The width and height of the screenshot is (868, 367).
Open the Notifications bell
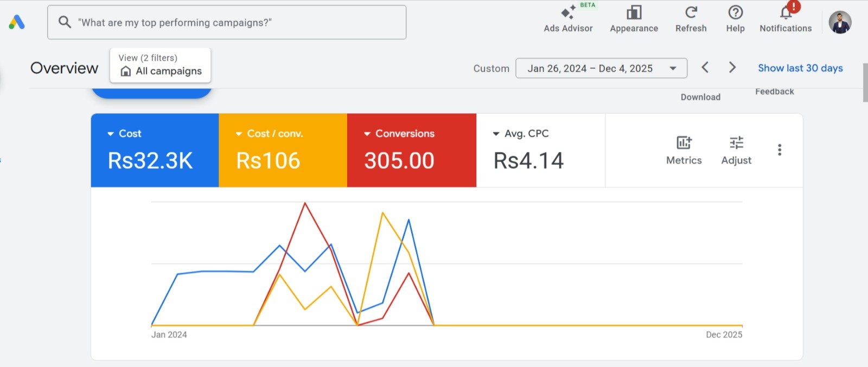786,13
